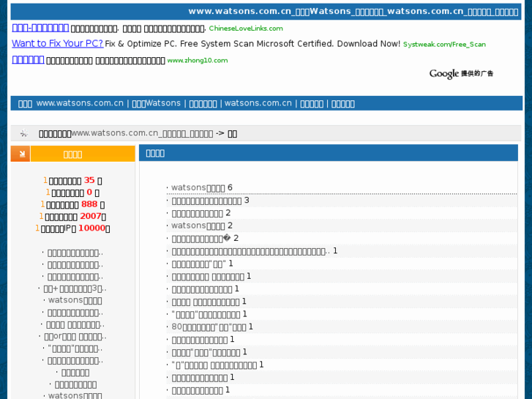Open list entry "watsons" with count 2
The height and width of the screenshot is (399, 532).
pos(198,225)
